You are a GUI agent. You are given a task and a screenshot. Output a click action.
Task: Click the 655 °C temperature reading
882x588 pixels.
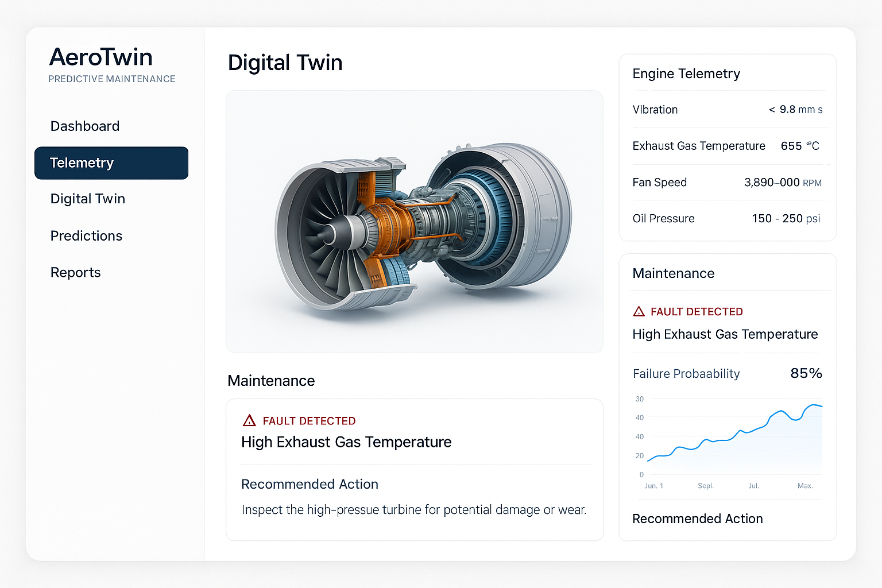(x=800, y=146)
